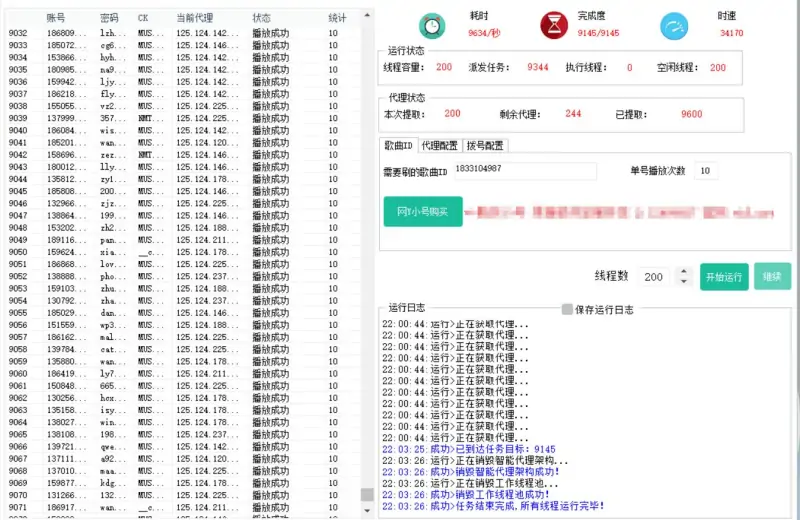Image resolution: width=800 pixels, height=520 pixels.
Task: Increase 线程数 with the up arrow
Action: point(682,271)
